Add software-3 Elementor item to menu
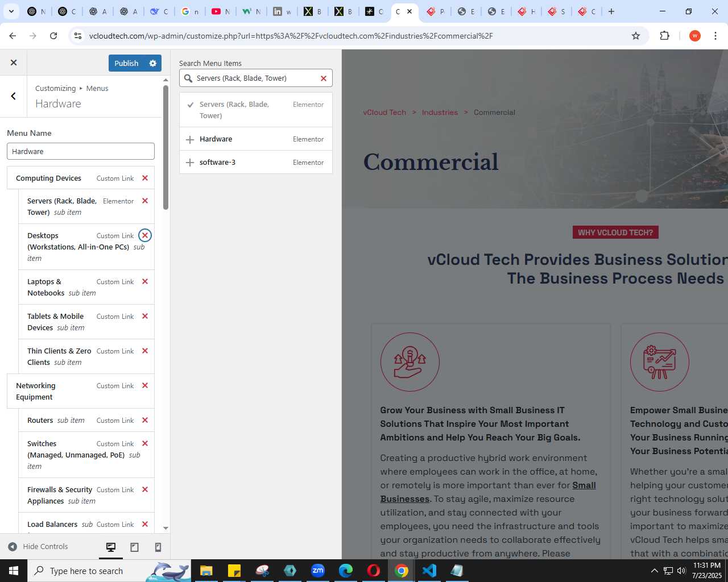This screenshot has height=582, width=728. coord(256,163)
